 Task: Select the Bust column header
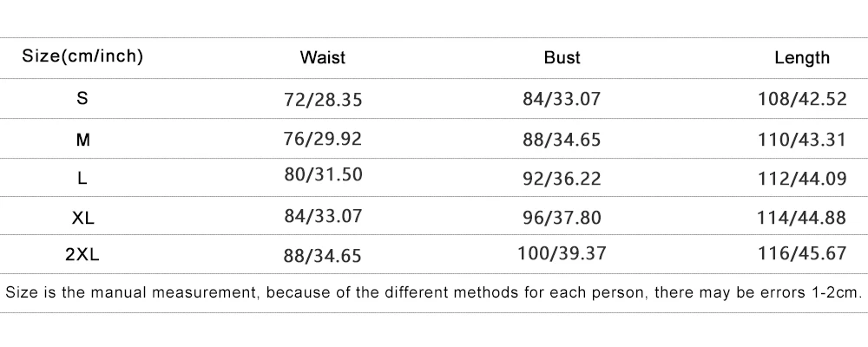click(562, 58)
